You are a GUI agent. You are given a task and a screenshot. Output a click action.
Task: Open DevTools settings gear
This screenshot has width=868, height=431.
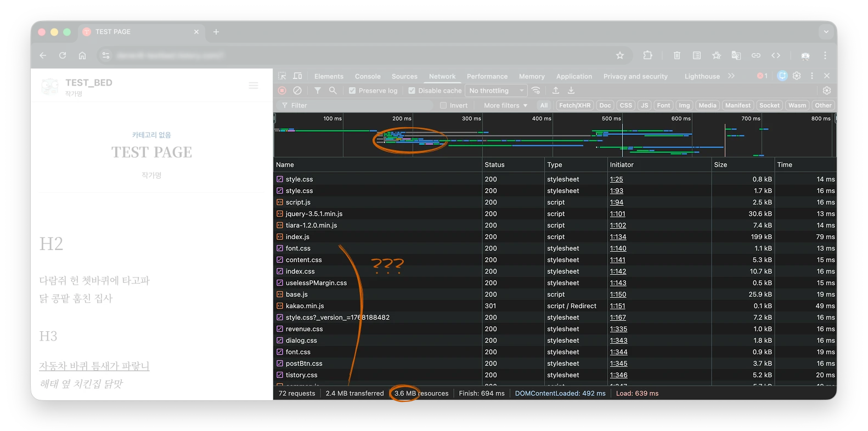pos(797,76)
